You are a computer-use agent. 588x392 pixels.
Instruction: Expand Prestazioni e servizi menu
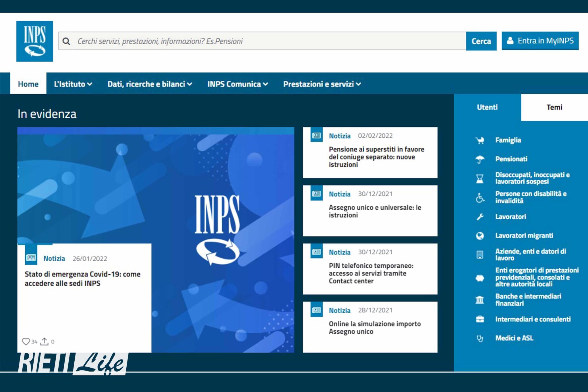point(322,84)
